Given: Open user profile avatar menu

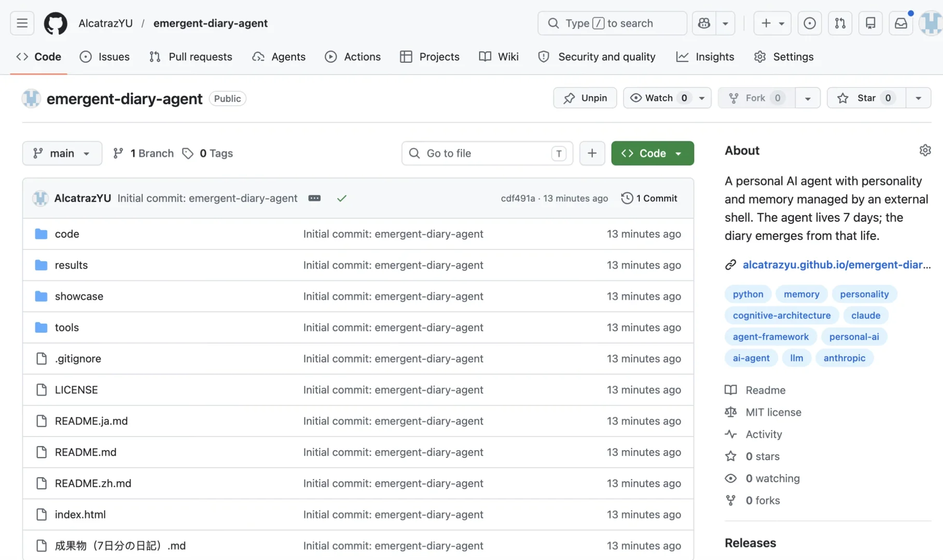Looking at the screenshot, I should 931,23.
